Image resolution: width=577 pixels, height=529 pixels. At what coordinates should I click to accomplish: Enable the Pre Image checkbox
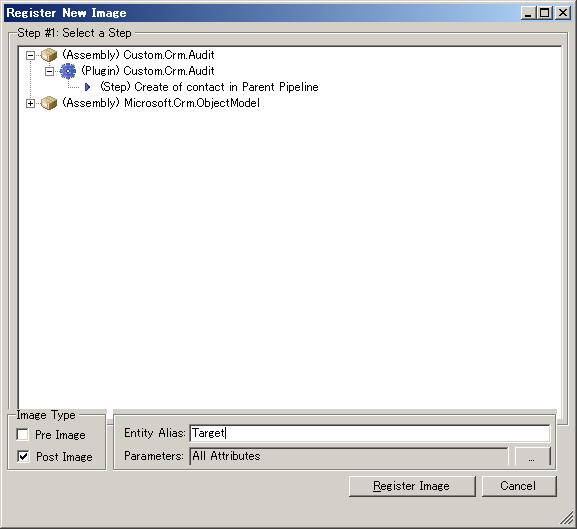coord(23,435)
